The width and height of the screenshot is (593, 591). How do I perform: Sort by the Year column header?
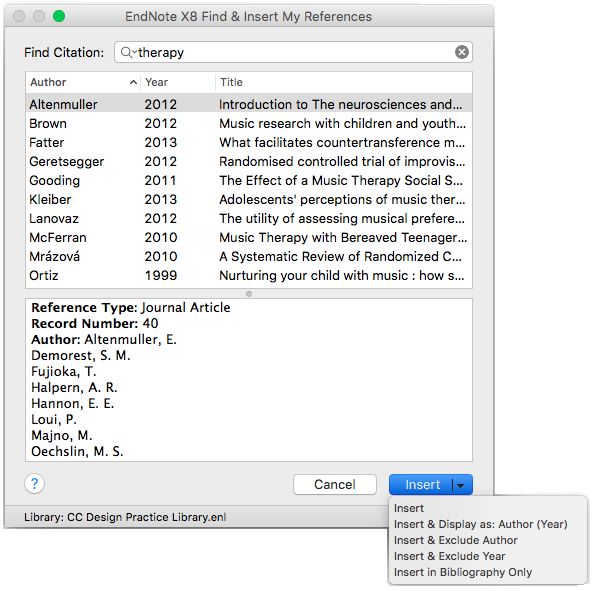coord(178,82)
